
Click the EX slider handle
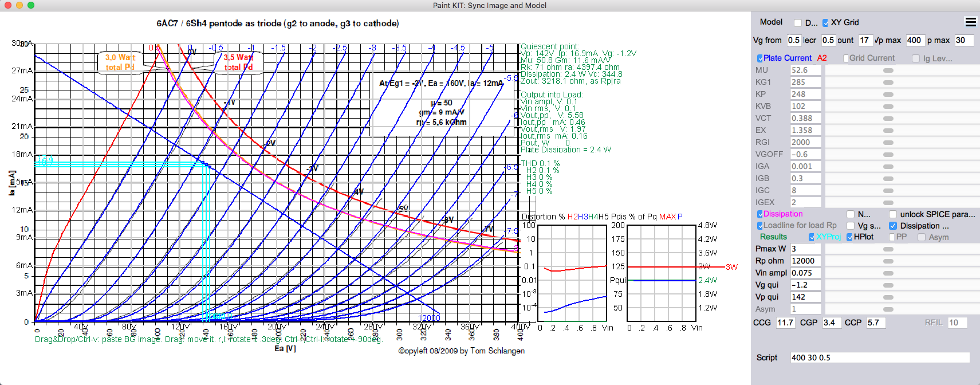(x=888, y=131)
